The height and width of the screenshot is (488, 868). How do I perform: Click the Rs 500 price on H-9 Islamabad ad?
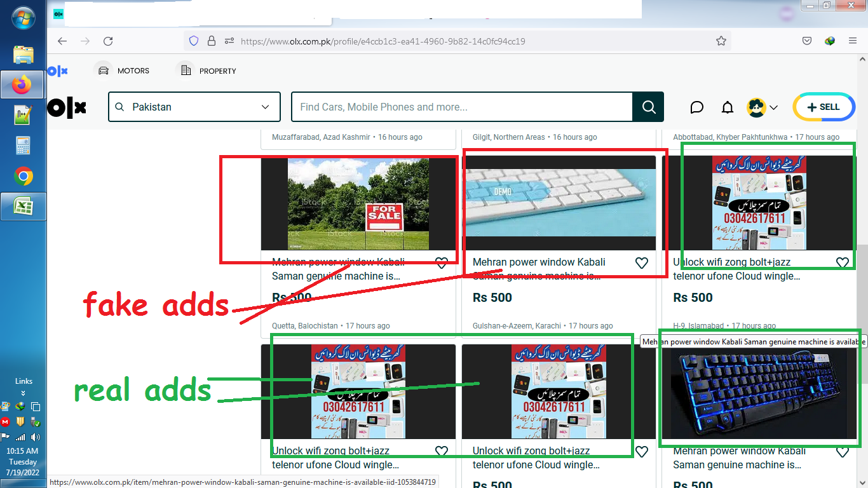point(693,297)
